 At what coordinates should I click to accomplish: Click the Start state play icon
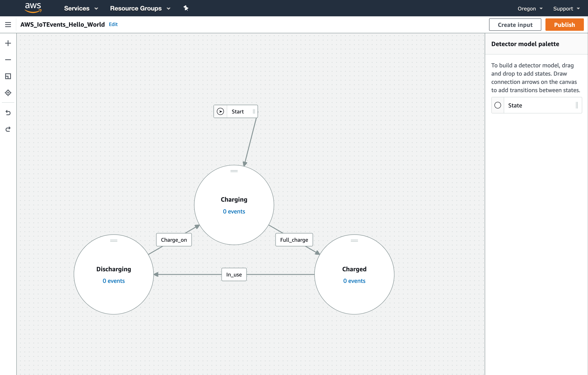pyautogui.click(x=220, y=111)
